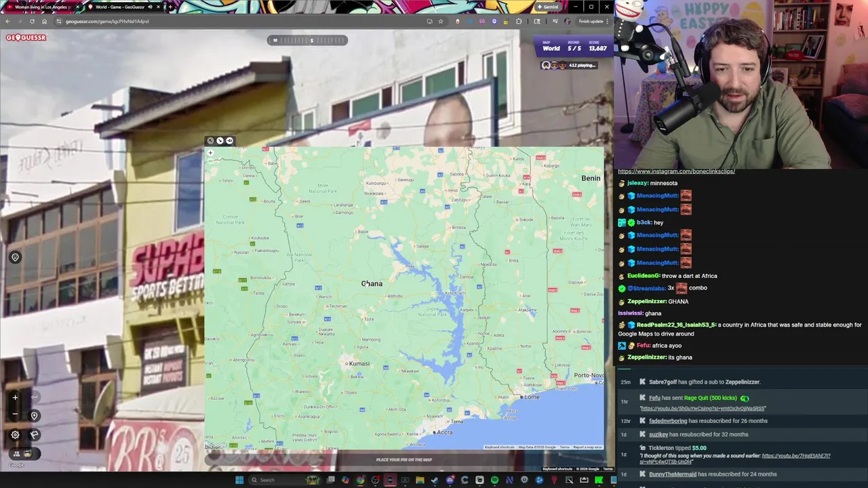Zoom in the street view with plus
The height and width of the screenshot is (488, 868).
(x=15, y=398)
